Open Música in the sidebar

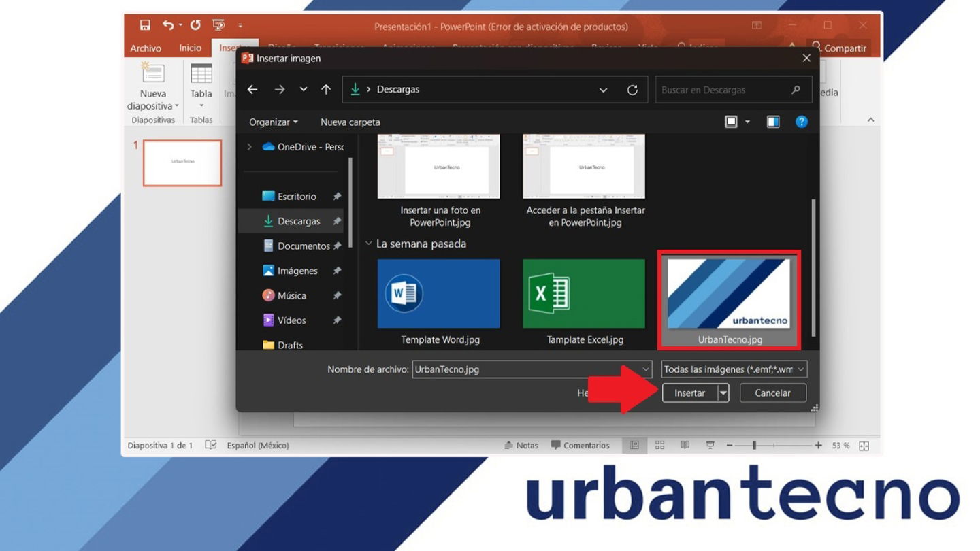tap(284, 295)
